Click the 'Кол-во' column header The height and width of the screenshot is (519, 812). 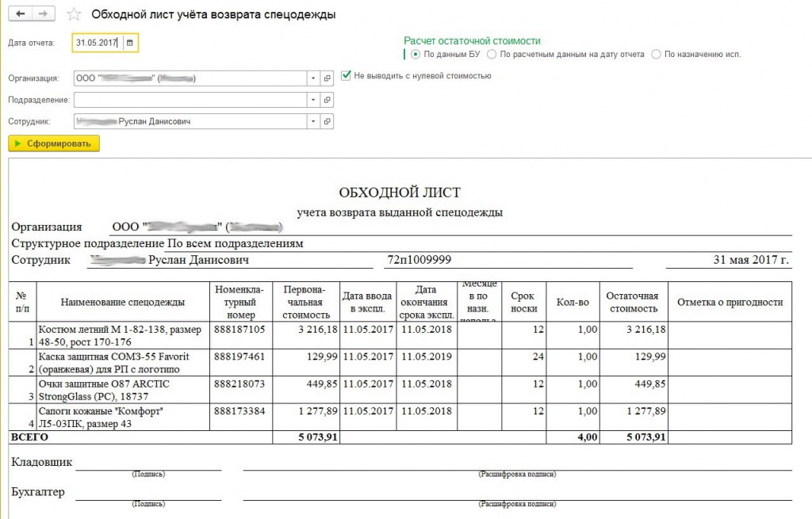[573, 302]
